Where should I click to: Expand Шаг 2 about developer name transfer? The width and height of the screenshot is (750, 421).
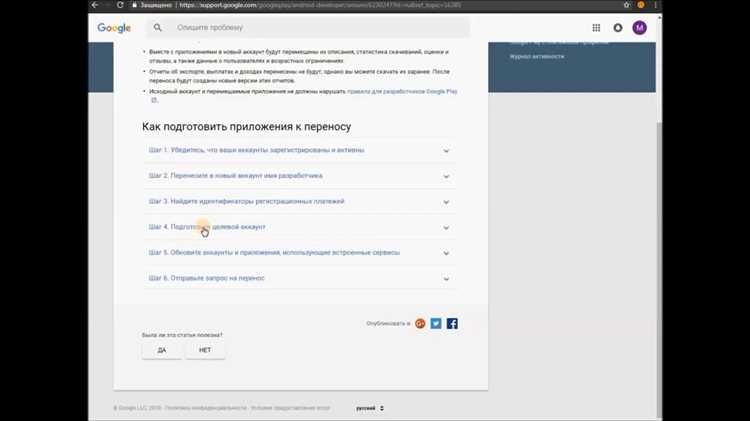[299, 176]
